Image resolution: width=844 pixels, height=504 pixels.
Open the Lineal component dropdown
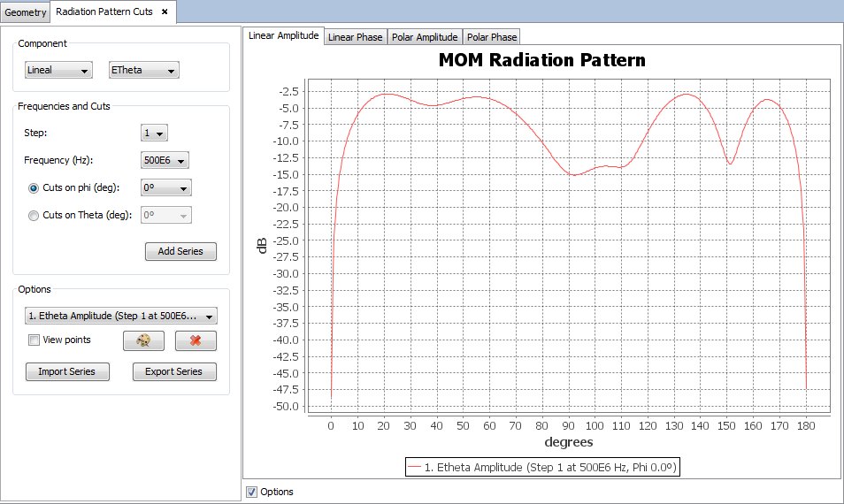58,70
